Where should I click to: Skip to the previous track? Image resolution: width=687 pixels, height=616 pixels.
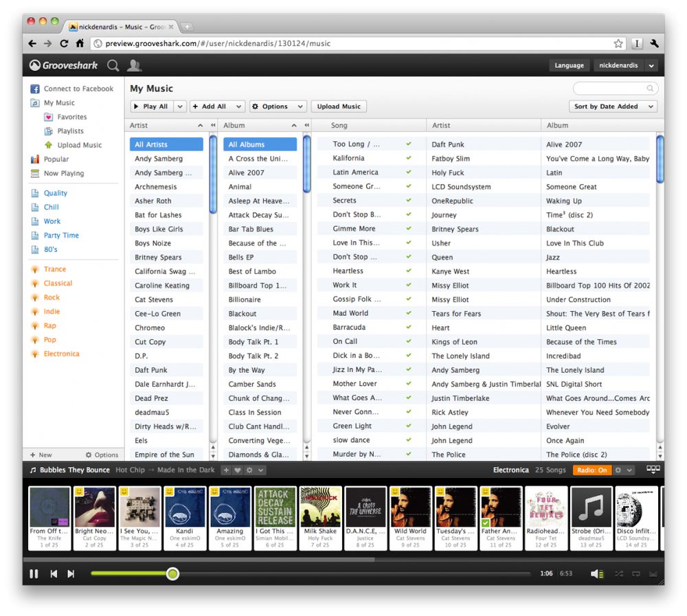pos(54,574)
